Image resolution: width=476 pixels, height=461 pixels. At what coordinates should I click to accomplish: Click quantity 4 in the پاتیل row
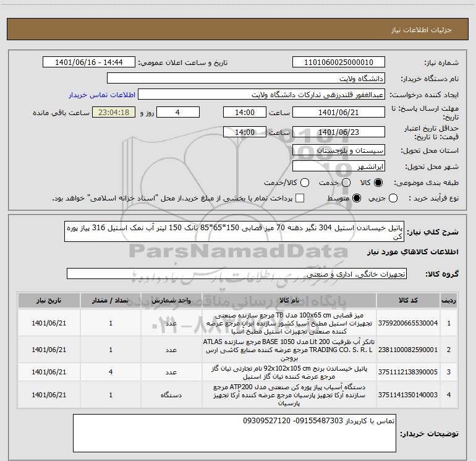pyautogui.click(x=111, y=372)
